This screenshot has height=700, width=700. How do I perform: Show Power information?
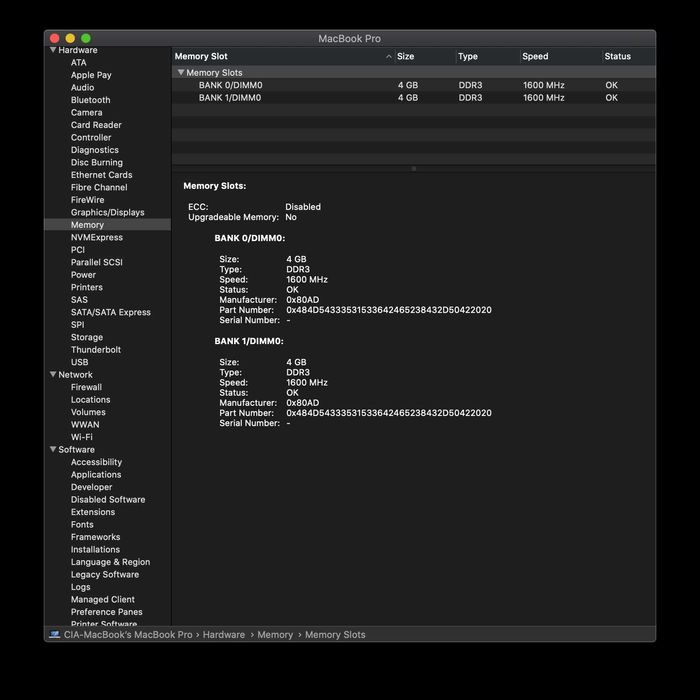coord(83,275)
